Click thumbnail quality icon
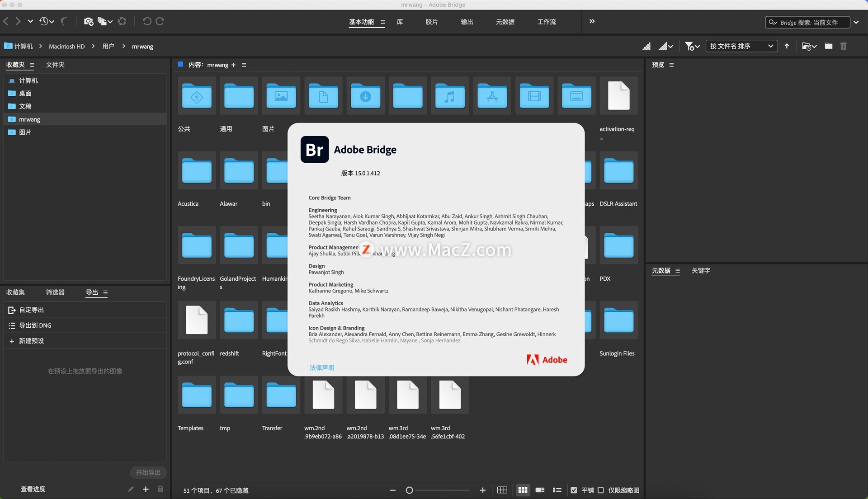The image size is (868, 499). (646, 46)
